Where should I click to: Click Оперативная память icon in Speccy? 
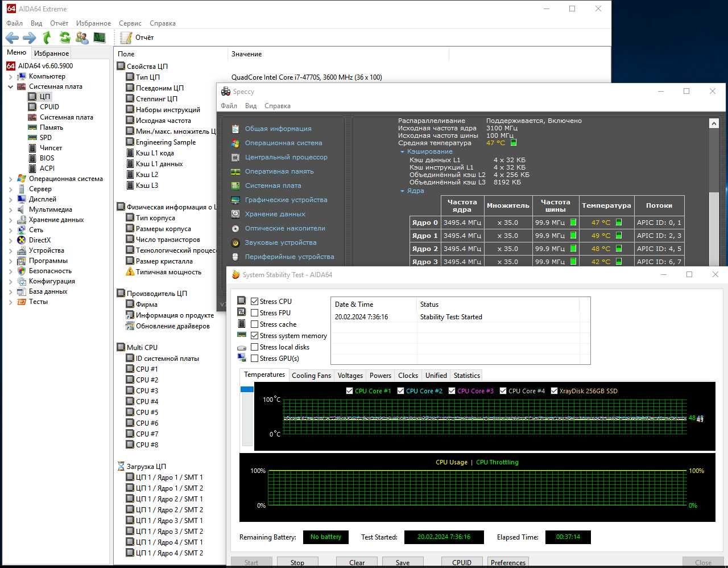pyautogui.click(x=235, y=171)
